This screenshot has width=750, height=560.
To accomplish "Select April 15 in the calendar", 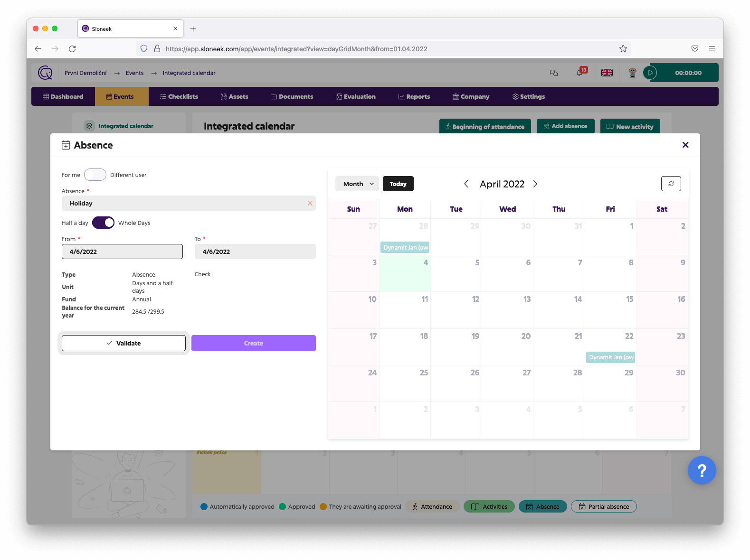I will point(610,310).
